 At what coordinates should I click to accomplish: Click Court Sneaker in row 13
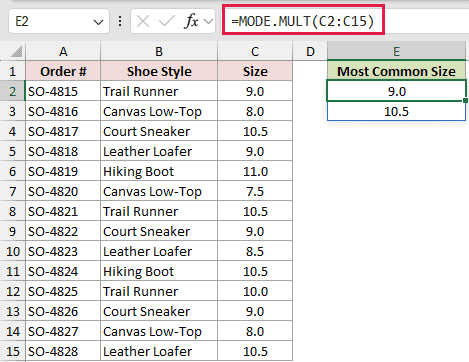(x=159, y=311)
